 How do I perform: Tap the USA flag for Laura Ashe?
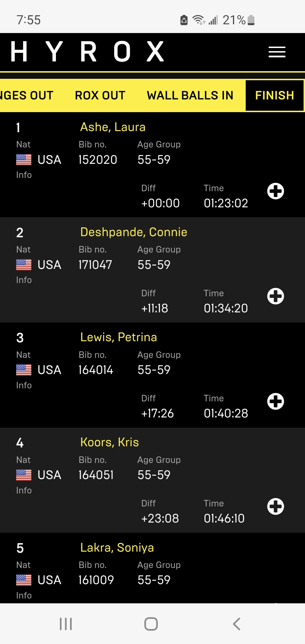coord(24,160)
